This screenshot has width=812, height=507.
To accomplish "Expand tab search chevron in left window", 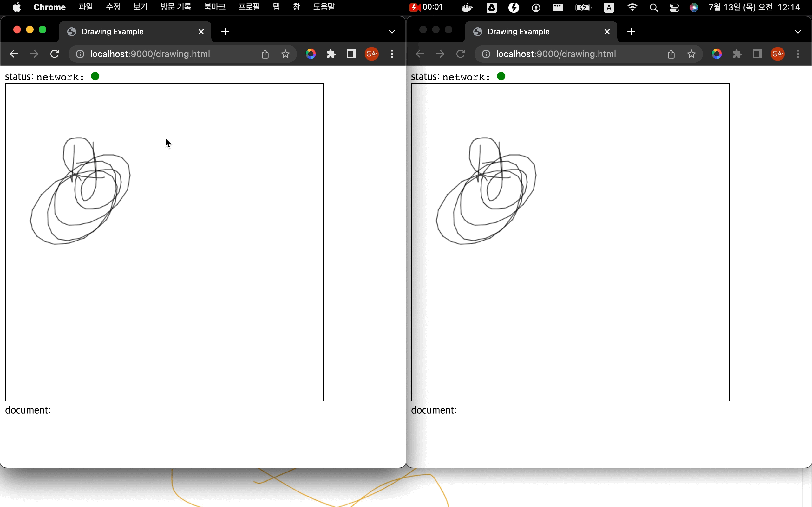I will pos(392,32).
